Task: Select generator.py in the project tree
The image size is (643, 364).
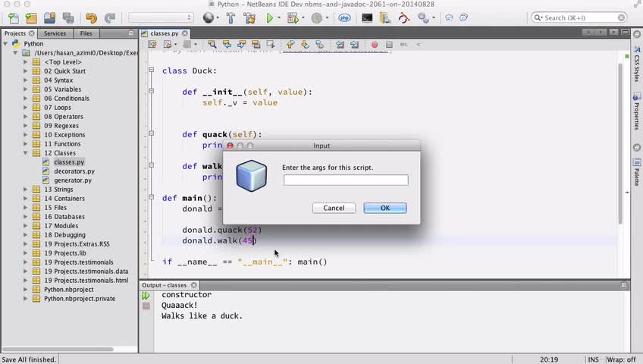Action: (x=73, y=180)
